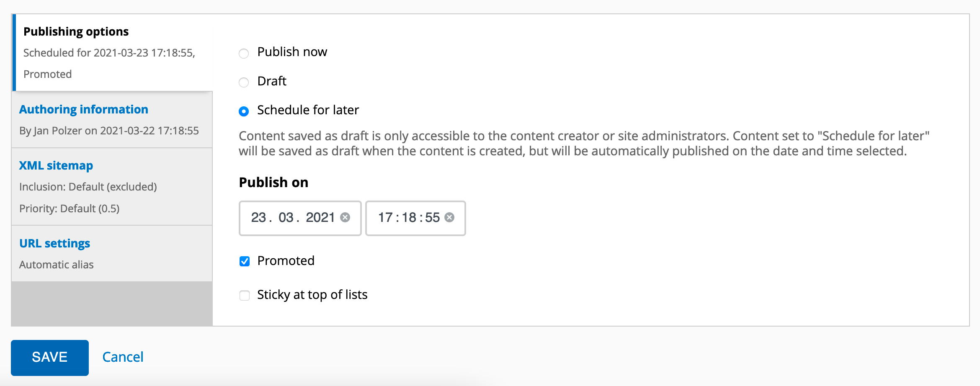The width and height of the screenshot is (980, 386).
Task: Click the Cancel link
Action: click(x=122, y=357)
